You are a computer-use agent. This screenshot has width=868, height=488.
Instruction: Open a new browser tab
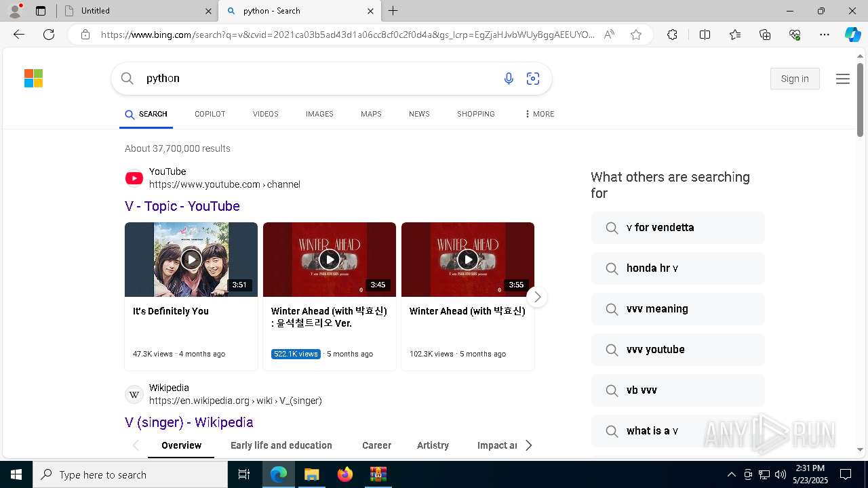[393, 11]
